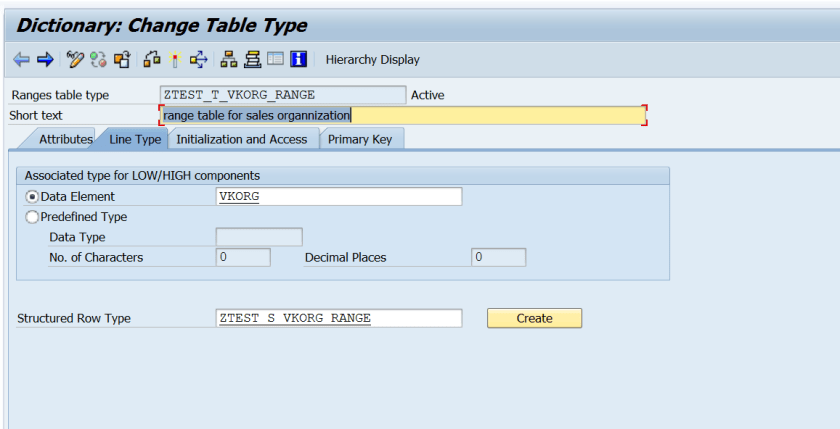Viewport: 840px width, 429px height.
Task: Open Initialization and Access tab
Action: pos(242,139)
